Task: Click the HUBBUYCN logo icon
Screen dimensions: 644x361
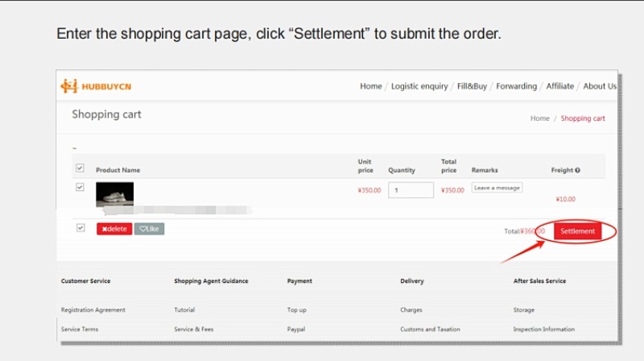Action: pos(69,86)
